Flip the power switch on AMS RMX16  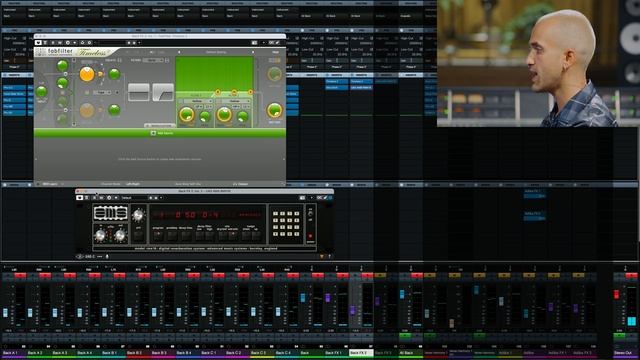pos(310,213)
